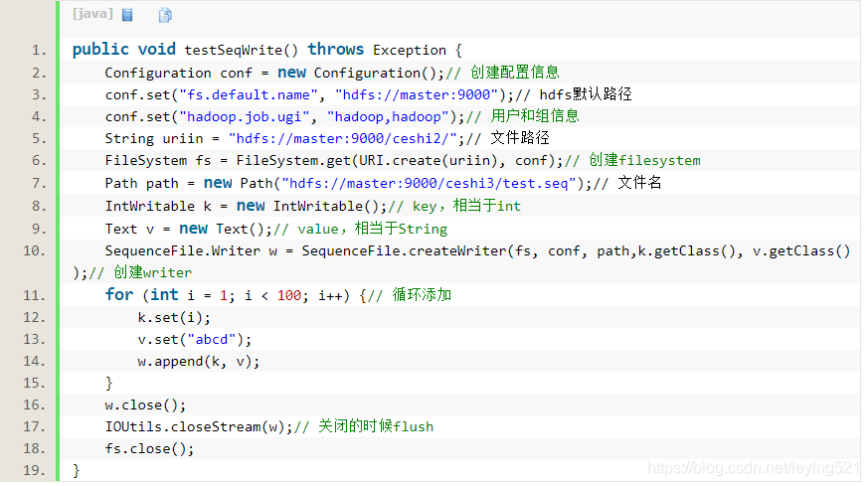The height and width of the screenshot is (486, 868).
Task: Click 'Configuration conf' declaration on line 2
Action: 178,74
